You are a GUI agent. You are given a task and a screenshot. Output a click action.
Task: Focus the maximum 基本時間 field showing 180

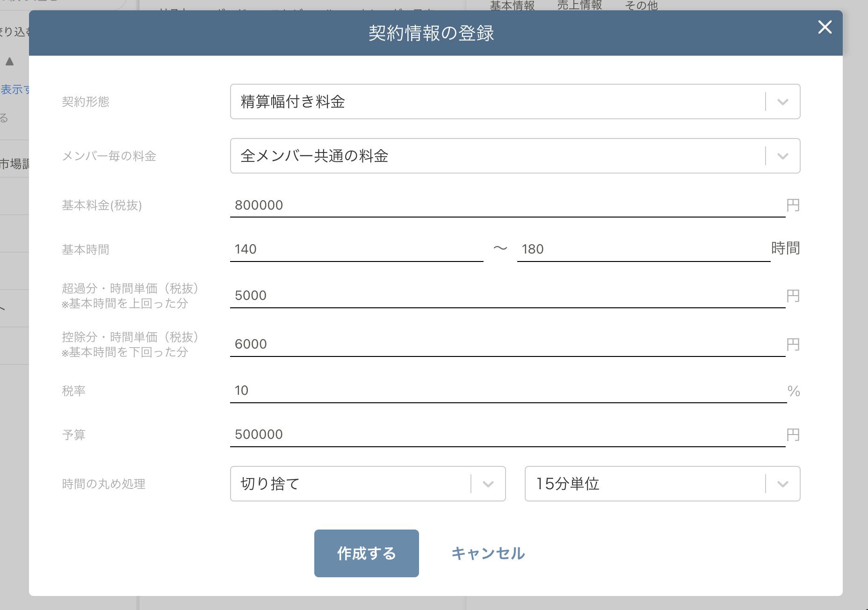(643, 249)
